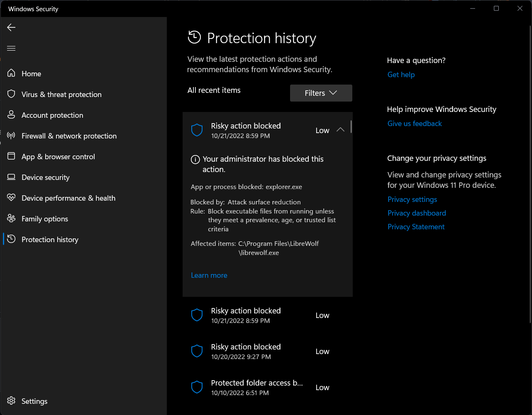
Task: Click the App & browser control window icon
Action: [x=11, y=156]
